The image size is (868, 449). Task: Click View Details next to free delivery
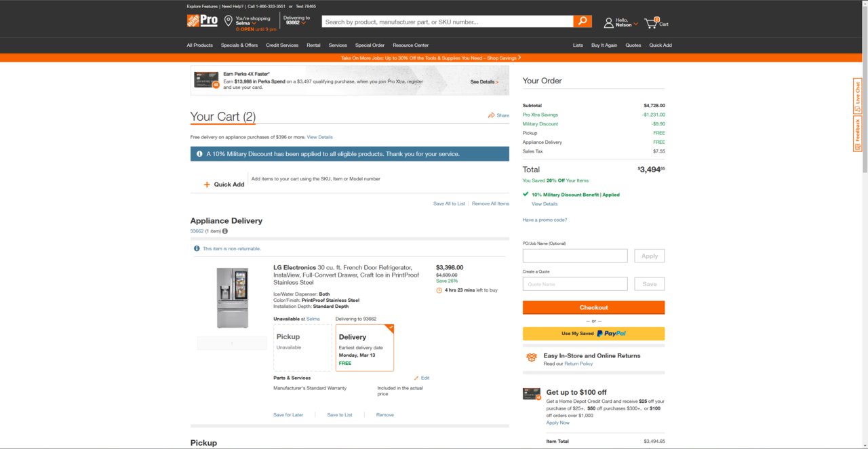320,137
